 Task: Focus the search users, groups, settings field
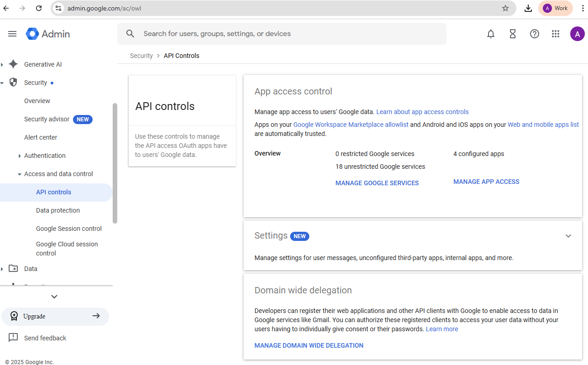tap(282, 34)
